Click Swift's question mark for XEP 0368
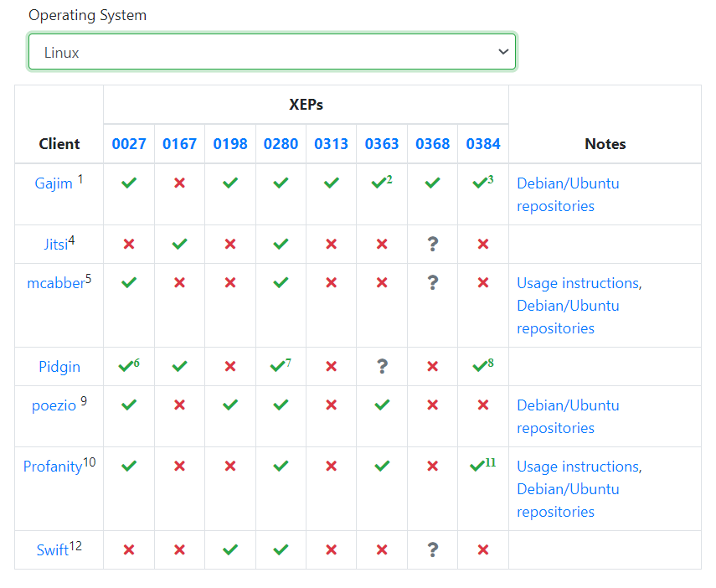This screenshot has height=588, width=716. coord(432,549)
